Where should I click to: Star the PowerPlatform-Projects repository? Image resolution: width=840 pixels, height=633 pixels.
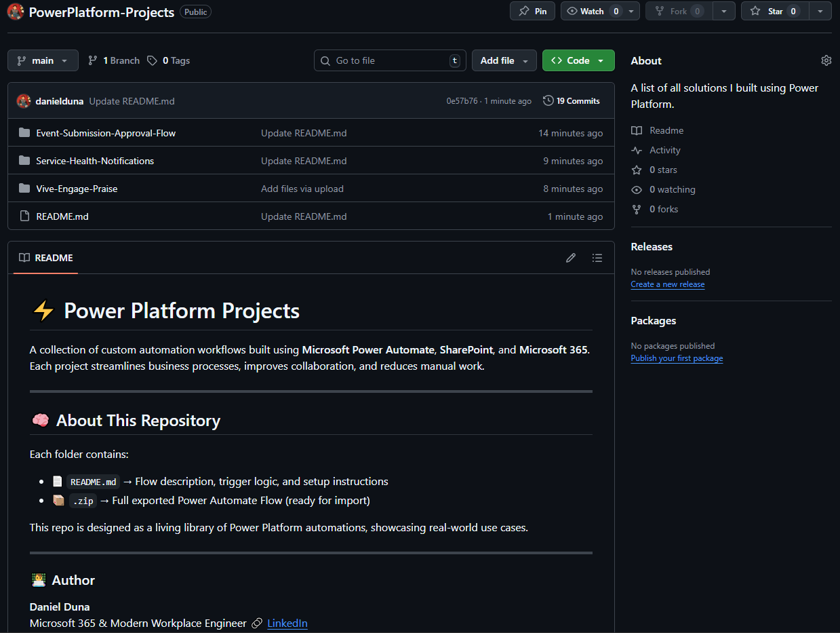point(774,11)
